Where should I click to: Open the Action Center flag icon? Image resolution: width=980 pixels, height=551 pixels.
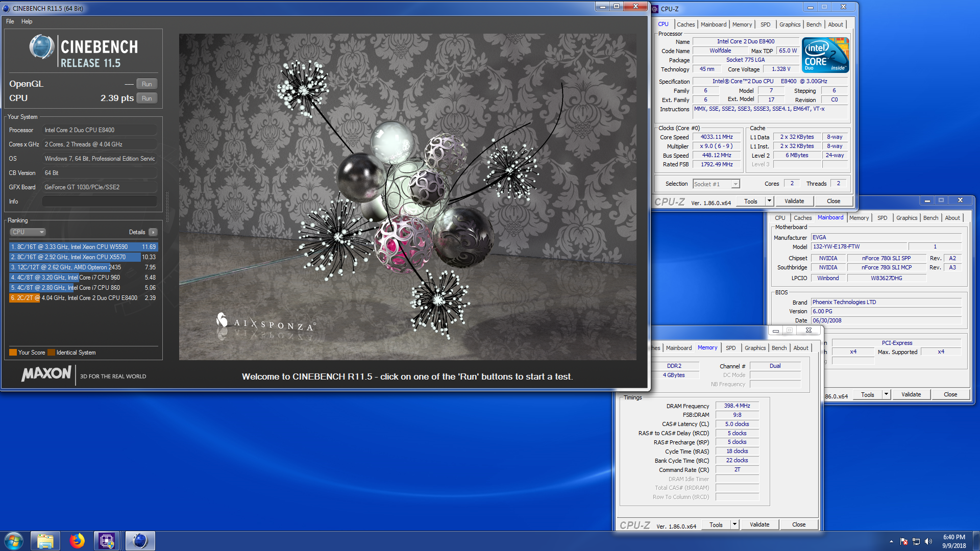[904, 541]
